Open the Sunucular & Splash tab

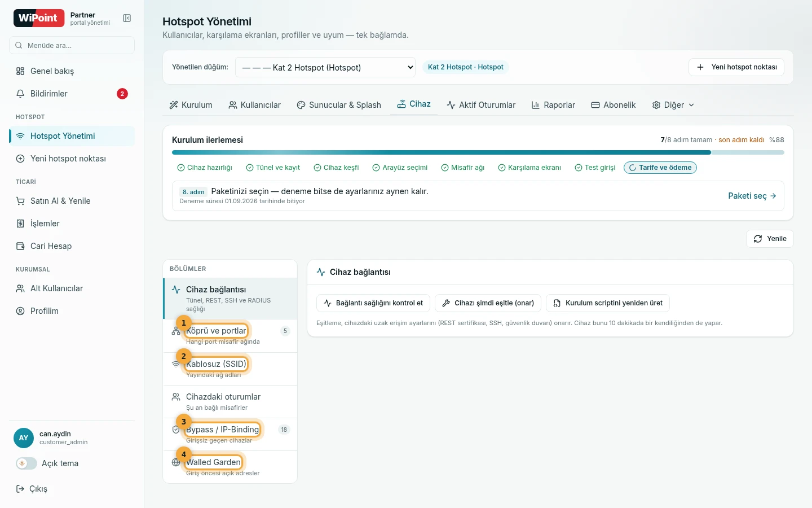click(339, 105)
